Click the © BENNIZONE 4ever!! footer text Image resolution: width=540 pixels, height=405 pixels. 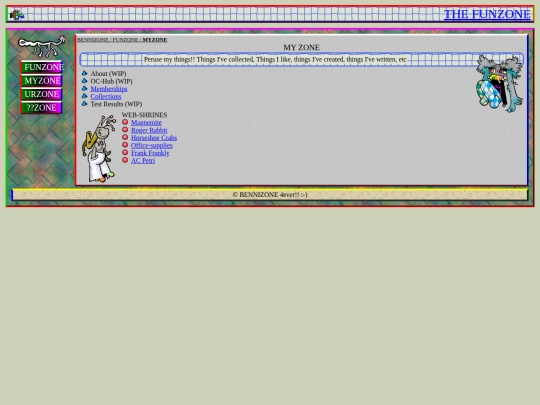tap(270, 195)
